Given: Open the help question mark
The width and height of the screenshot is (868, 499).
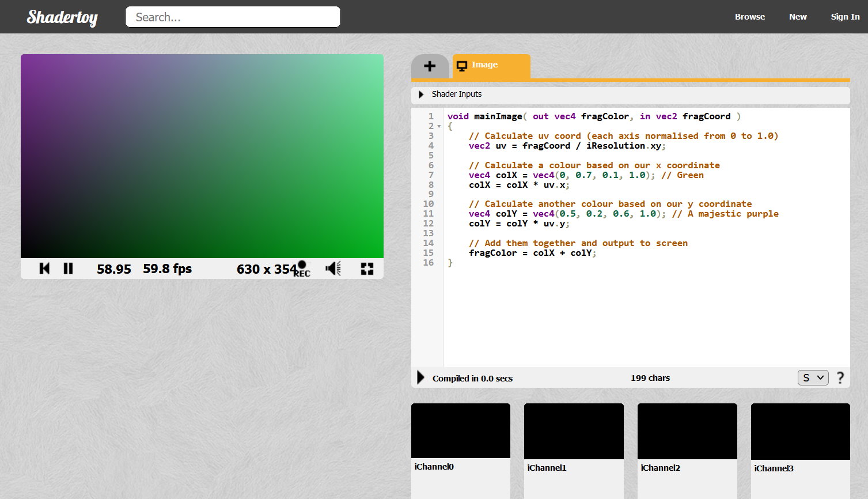Looking at the screenshot, I should 840,378.
